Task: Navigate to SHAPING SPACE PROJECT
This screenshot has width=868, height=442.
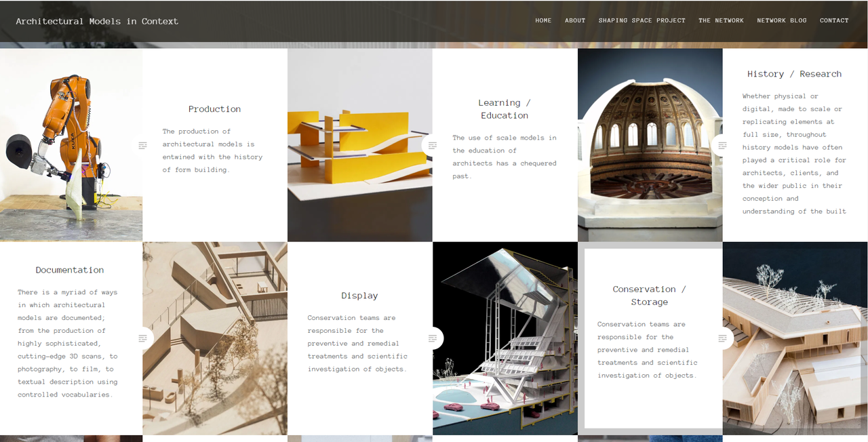Action: [642, 20]
